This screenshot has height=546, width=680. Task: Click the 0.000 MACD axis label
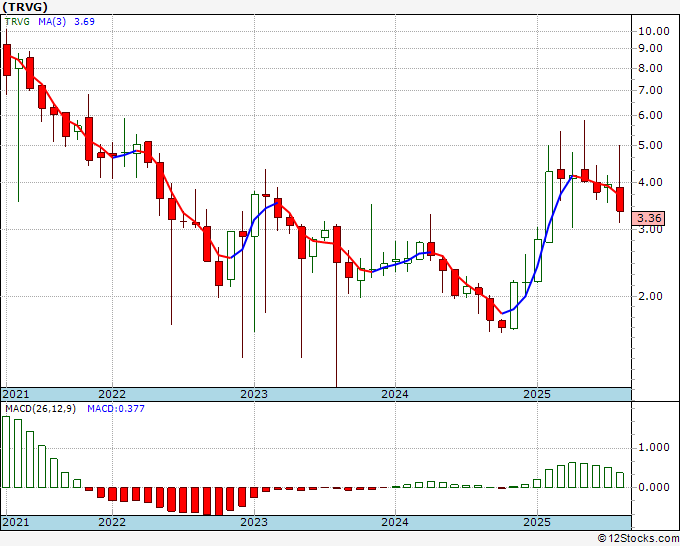pos(654,487)
